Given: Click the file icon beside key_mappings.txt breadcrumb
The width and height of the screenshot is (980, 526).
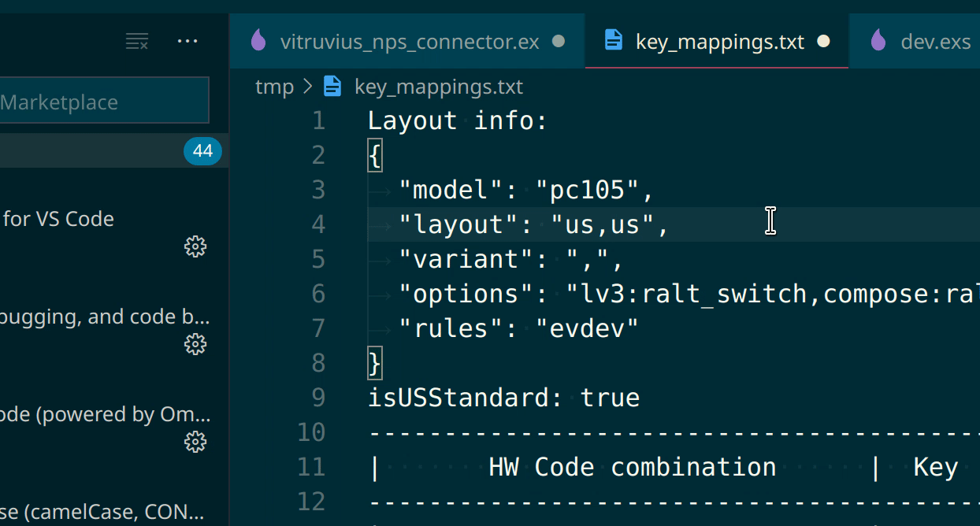Looking at the screenshot, I should point(332,87).
